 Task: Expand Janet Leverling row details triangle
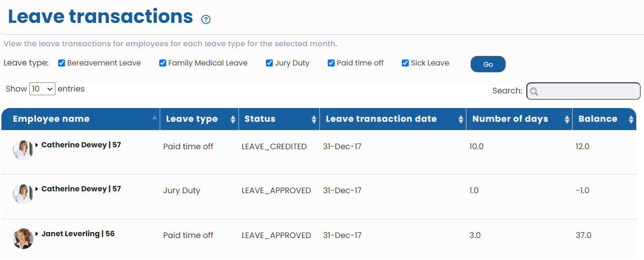click(x=37, y=234)
